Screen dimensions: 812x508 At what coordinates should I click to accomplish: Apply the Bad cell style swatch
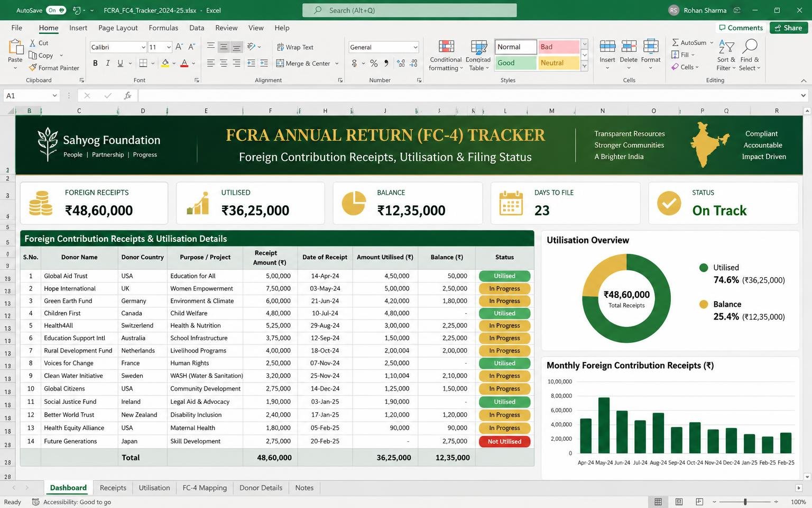[x=558, y=47]
